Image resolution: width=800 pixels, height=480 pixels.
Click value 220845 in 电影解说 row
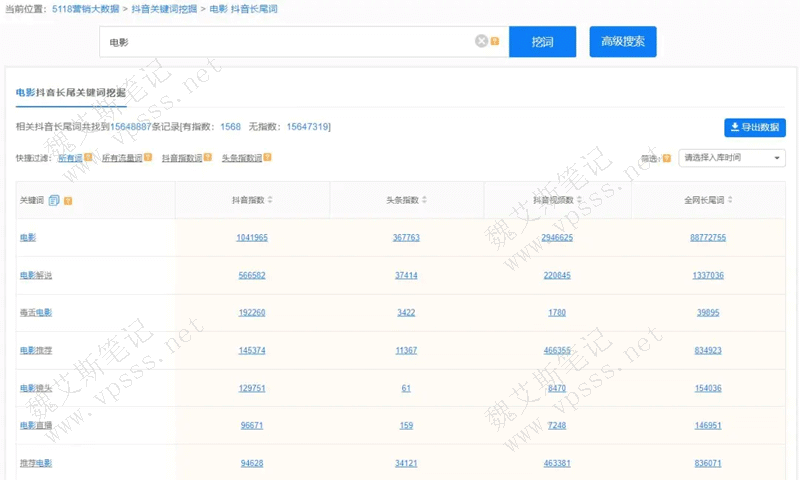pos(557,275)
